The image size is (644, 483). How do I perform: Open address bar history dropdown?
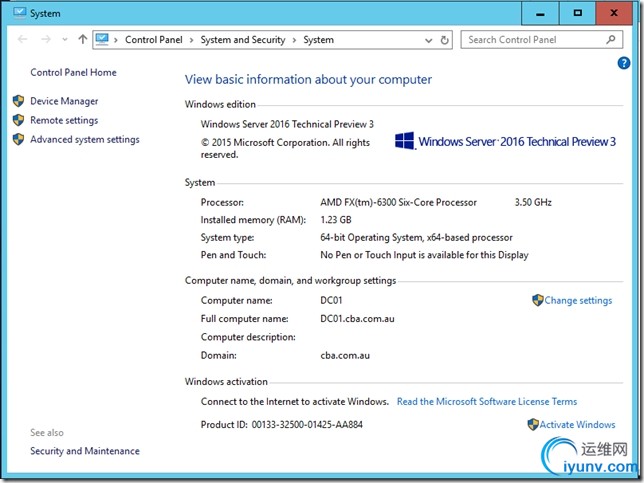click(428, 40)
